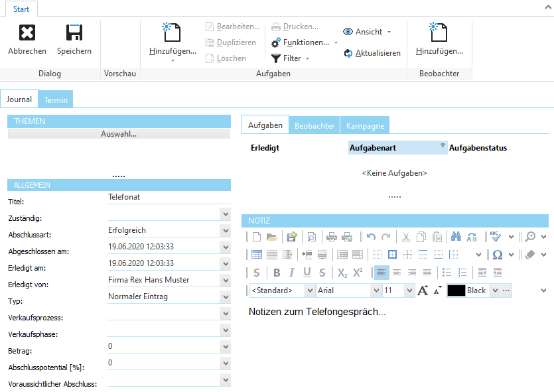Insert a special character via the Omega icon
Viewport: 554px width, 392px height.
497,255
